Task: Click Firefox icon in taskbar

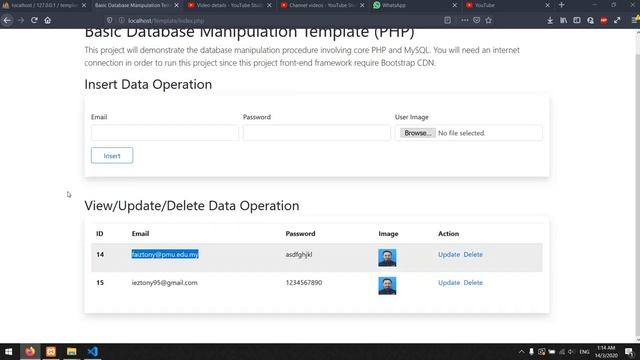Action: pos(30,351)
